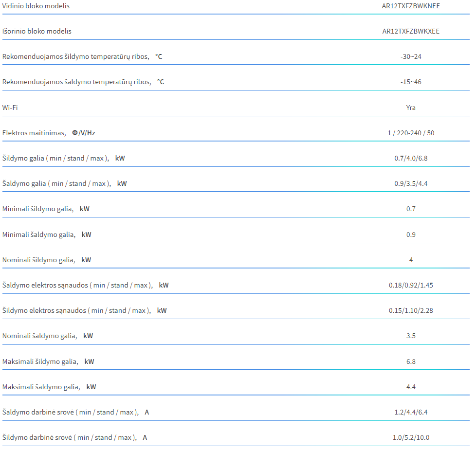Click the outdoor unit model AR12TXFZBWKXEE value
Screen dimensions: 476x451
411,31
